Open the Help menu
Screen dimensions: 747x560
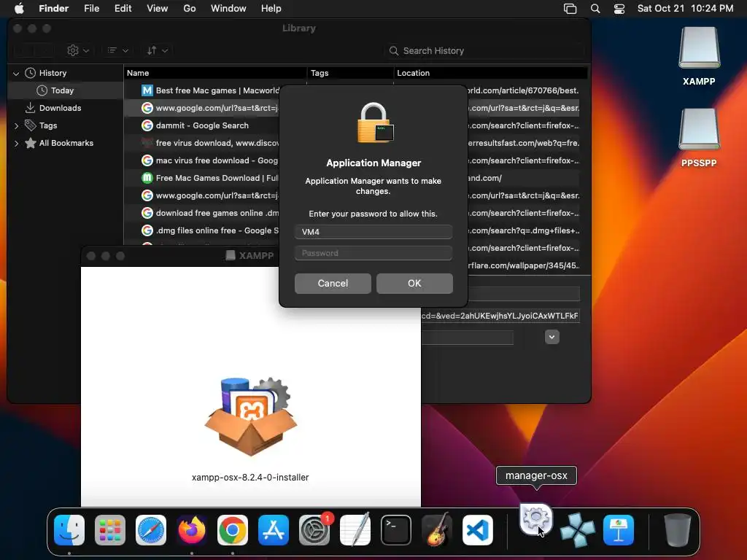[271, 9]
